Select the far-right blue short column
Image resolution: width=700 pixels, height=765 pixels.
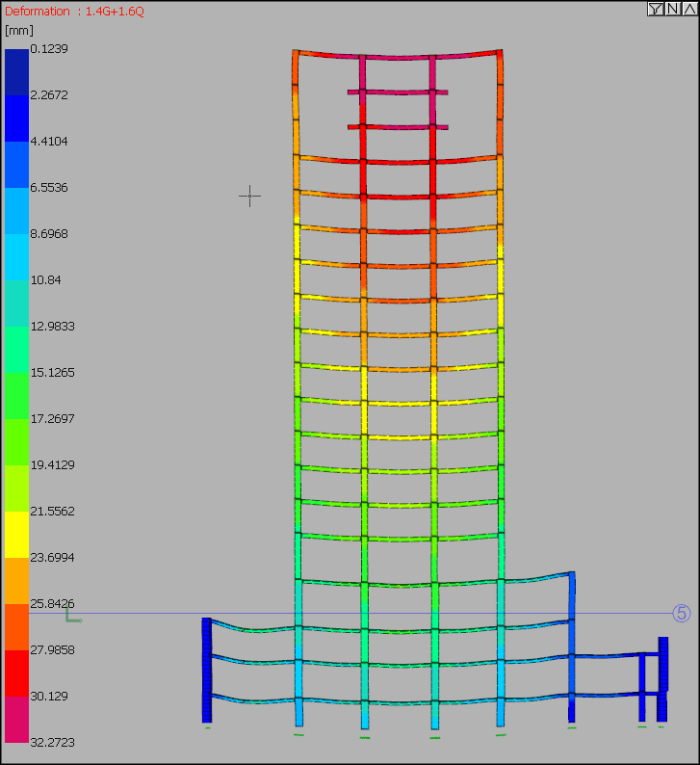coord(662,678)
